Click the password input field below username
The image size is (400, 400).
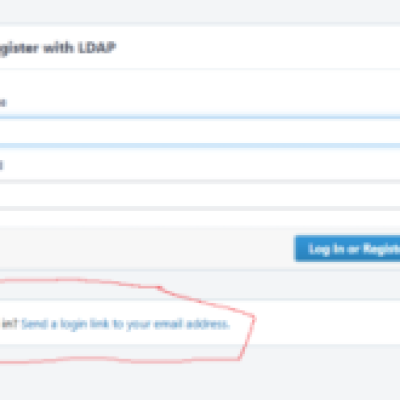(200, 194)
